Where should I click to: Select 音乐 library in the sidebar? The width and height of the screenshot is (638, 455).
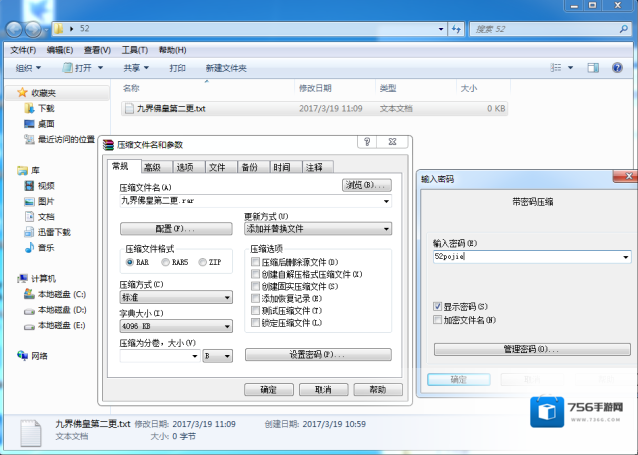click(46, 247)
